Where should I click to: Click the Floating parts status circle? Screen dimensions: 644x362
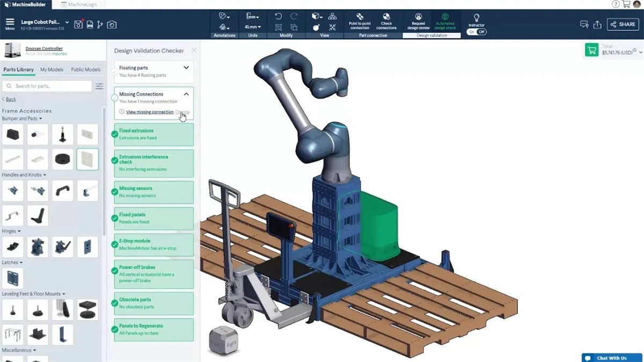point(114,71)
